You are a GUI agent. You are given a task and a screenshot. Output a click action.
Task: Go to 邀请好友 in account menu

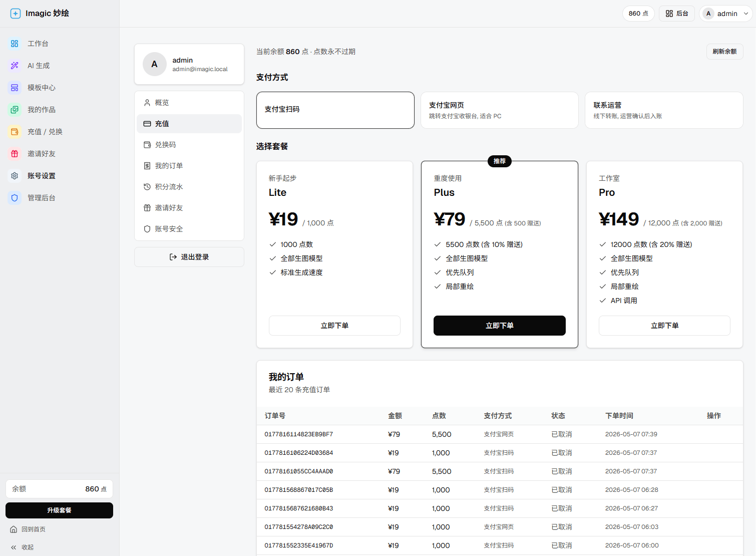pos(189,208)
